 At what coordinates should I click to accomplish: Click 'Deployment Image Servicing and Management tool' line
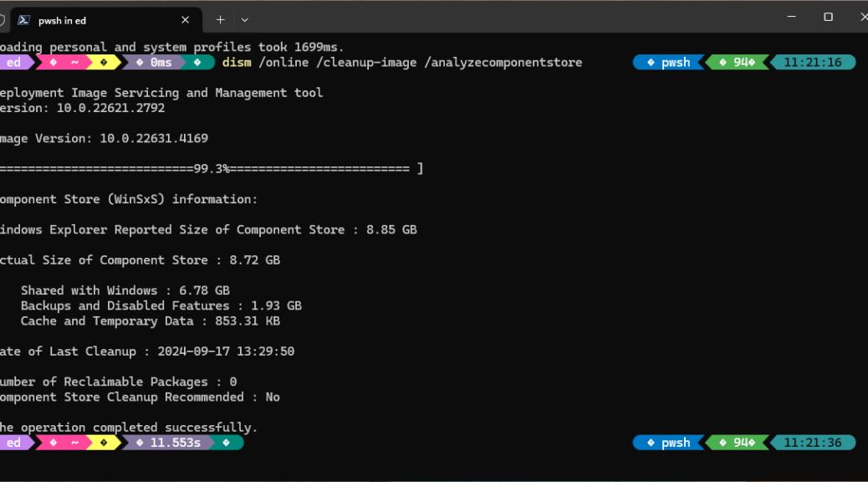coord(161,93)
